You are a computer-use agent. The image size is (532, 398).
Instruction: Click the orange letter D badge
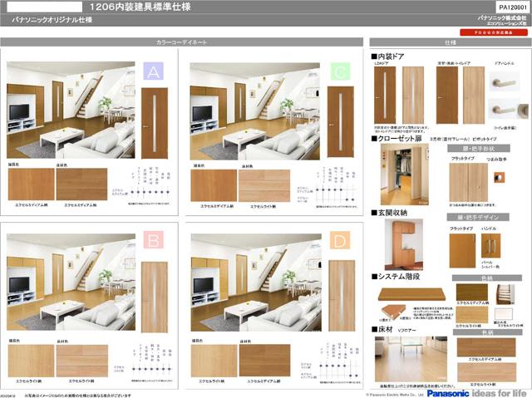[338, 243]
